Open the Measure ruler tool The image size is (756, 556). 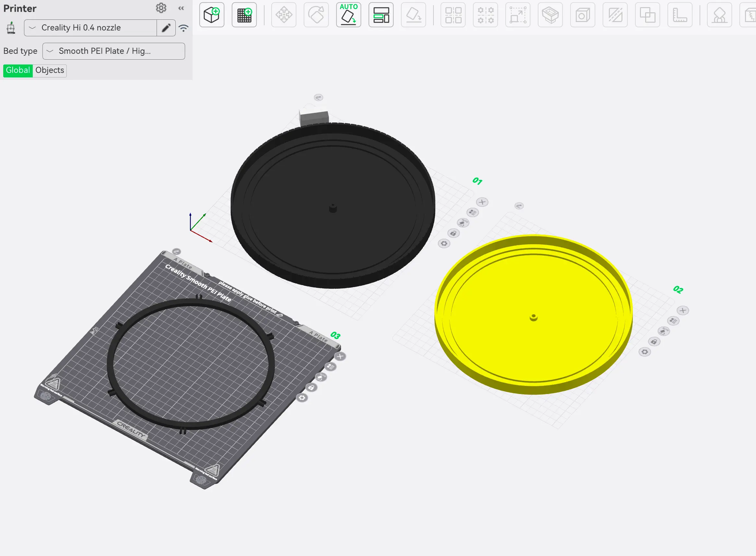point(680,15)
